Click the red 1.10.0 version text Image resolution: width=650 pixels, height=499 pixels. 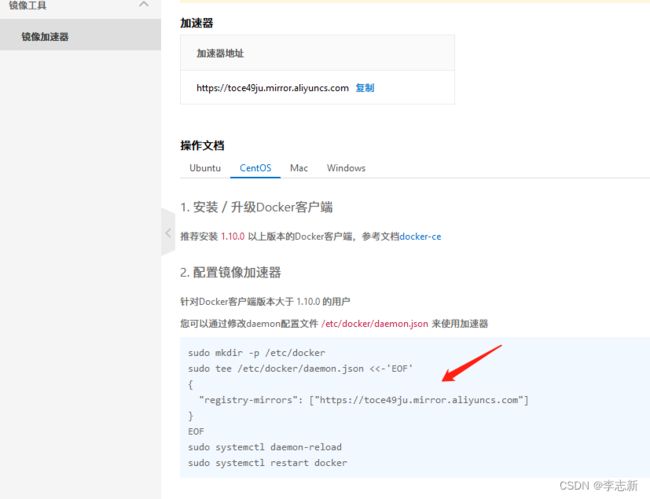coord(233,237)
